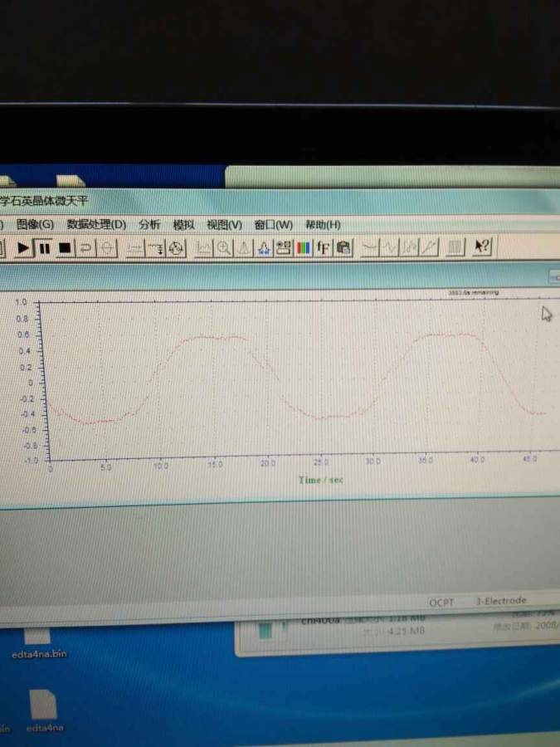The width and height of the screenshot is (560, 747).
Task: Click the plot window control button at the right edge
Action: [555, 276]
